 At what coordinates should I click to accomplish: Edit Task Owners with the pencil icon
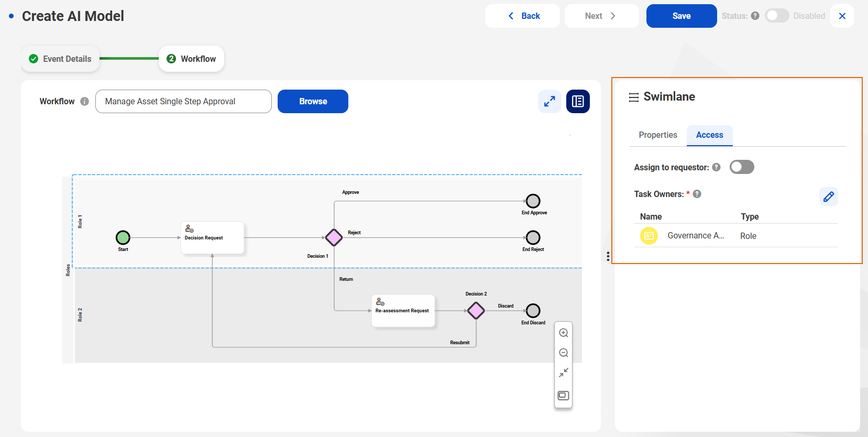(829, 196)
